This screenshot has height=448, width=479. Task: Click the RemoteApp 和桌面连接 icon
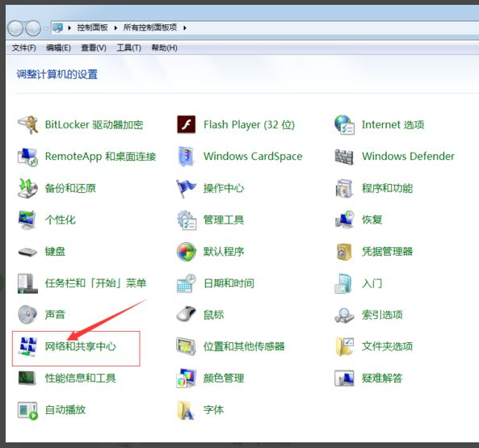(x=27, y=157)
